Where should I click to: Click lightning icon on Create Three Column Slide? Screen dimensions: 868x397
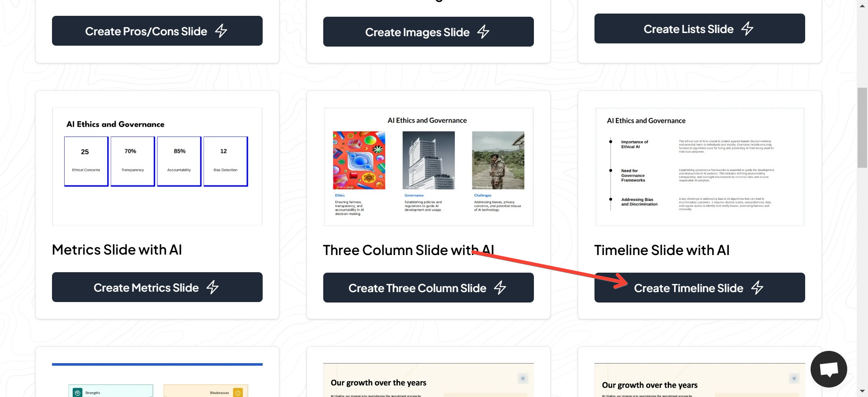(500, 288)
